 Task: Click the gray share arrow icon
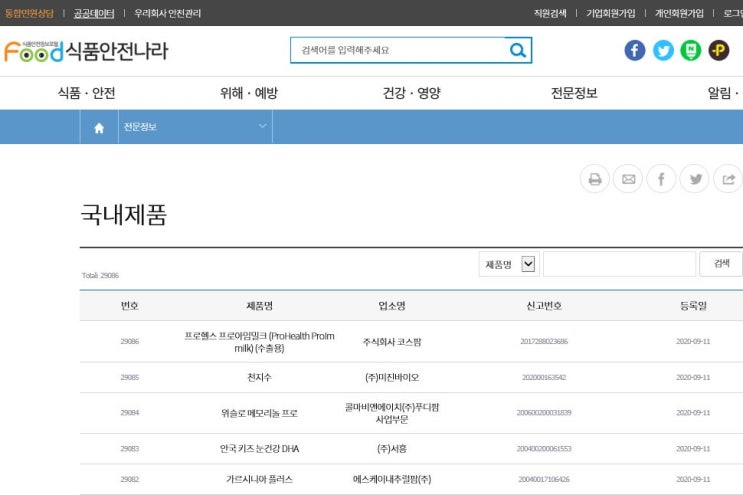tap(728, 179)
